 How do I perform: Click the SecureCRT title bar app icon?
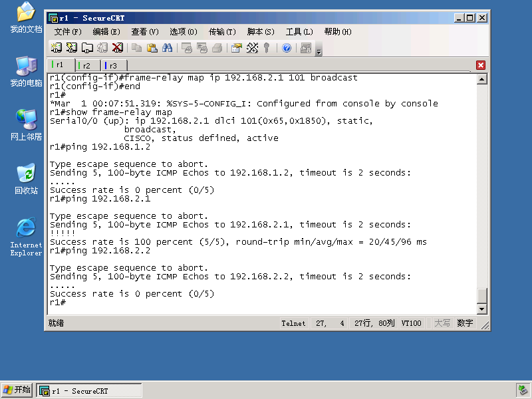(53, 18)
